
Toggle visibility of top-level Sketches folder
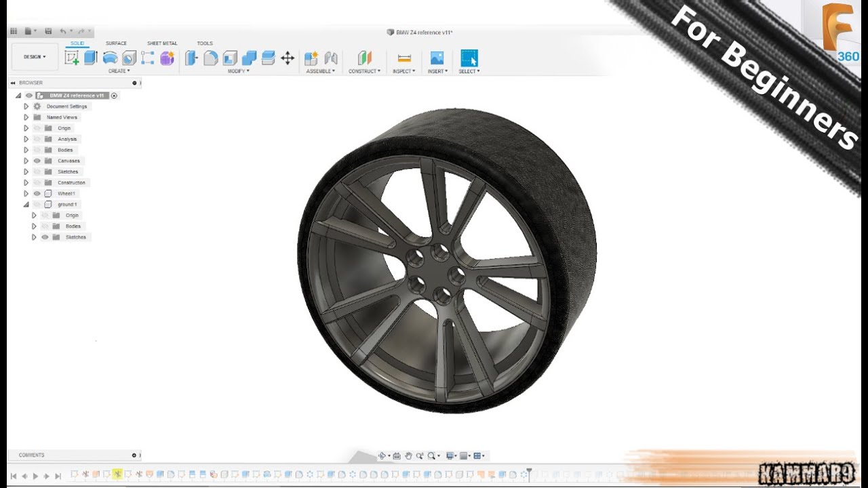pyautogui.click(x=37, y=171)
